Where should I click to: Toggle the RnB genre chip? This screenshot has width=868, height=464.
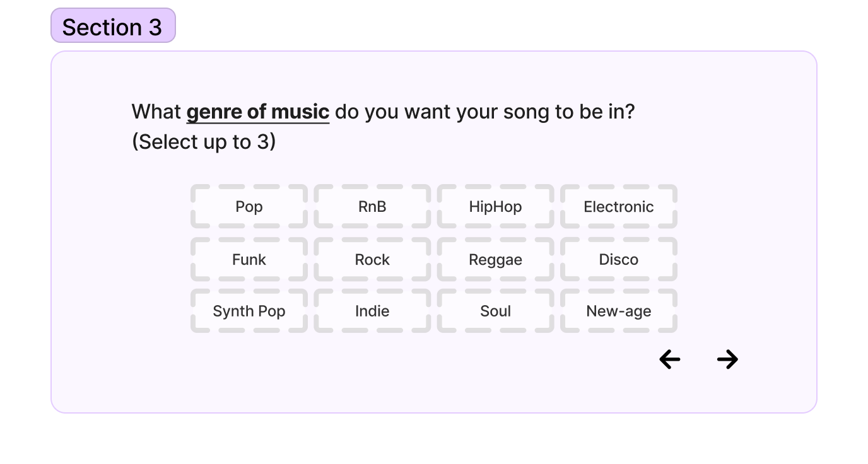372,207
